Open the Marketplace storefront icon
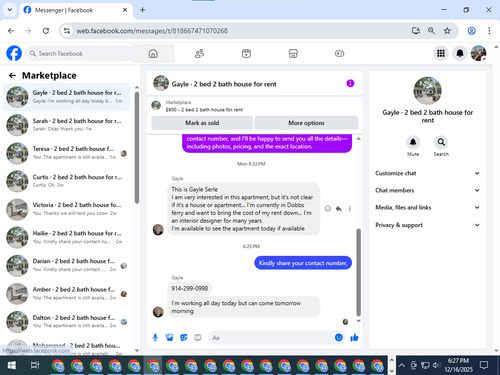The image size is (500, 375). 293,53
